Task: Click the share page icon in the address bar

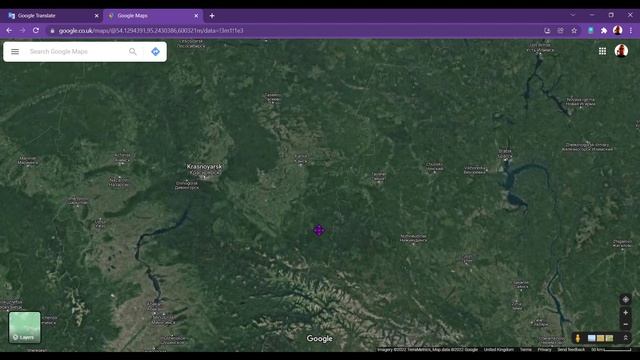Action: tap(560, 31)
